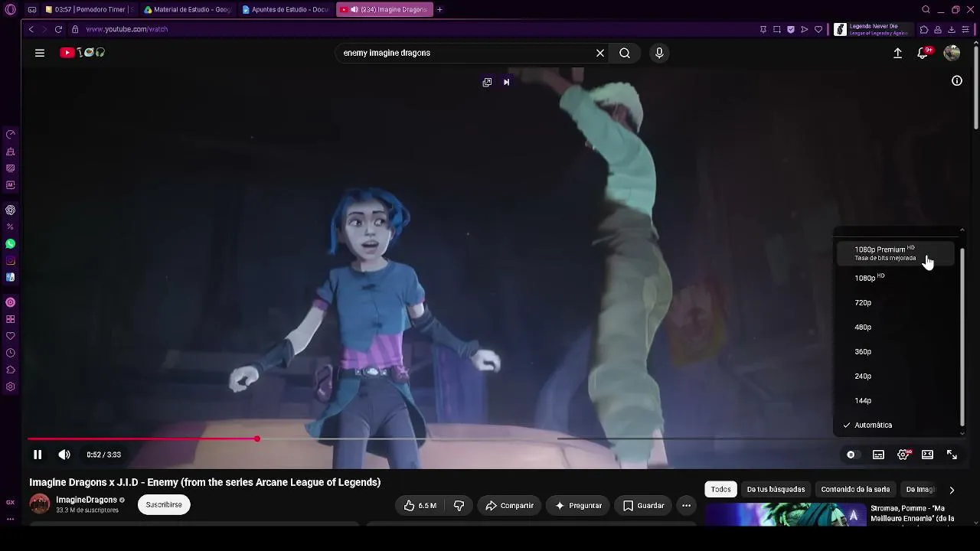This screenshot has width=980, height=551.
Task: Open the ImagineDragons channel avatar
Action: [x=40, y=504]
